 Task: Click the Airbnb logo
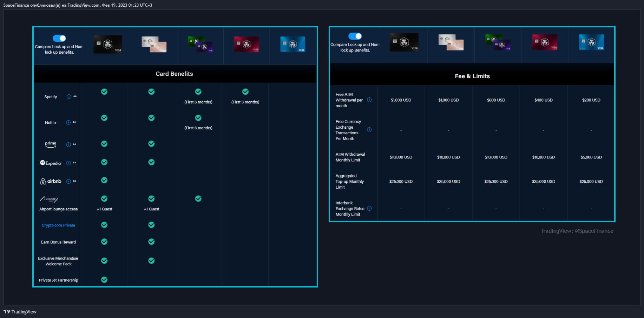[51, 181]
